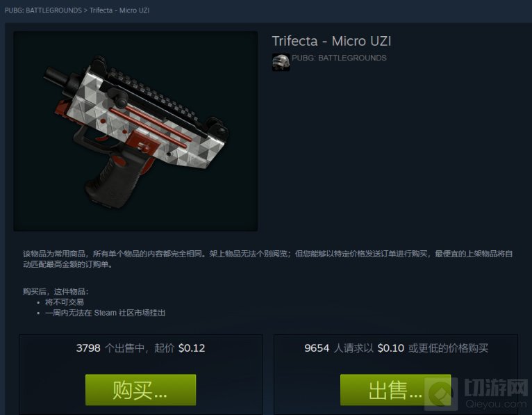532x415 pixels.
Task: Select the Steam 社区市场挂出 restriction bullet
Action: point(105,313)
